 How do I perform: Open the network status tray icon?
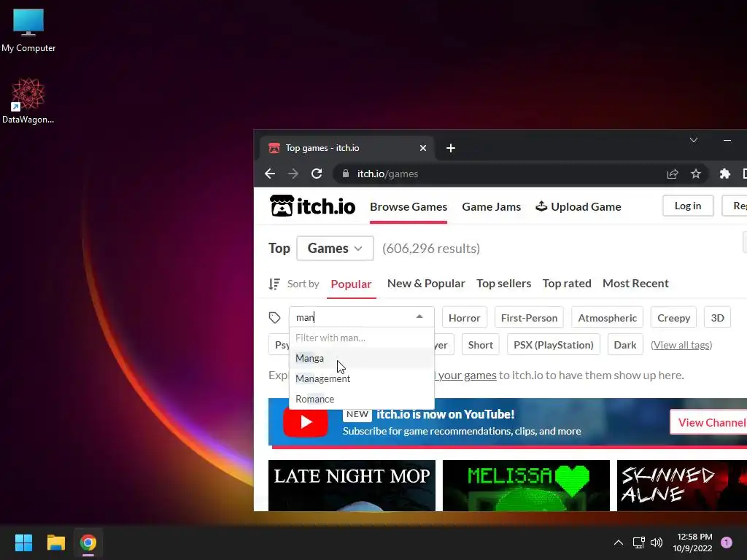pos(638,542)
